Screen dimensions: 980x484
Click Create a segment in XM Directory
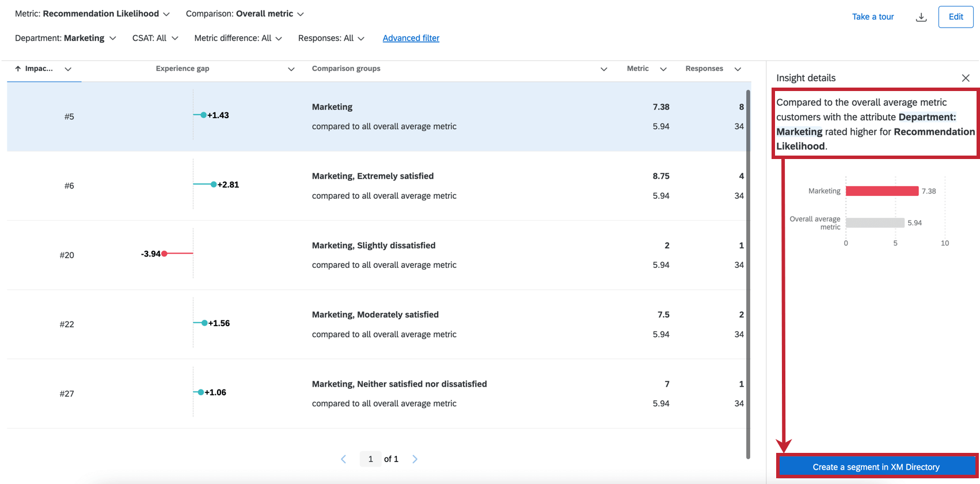pos(876,467)
